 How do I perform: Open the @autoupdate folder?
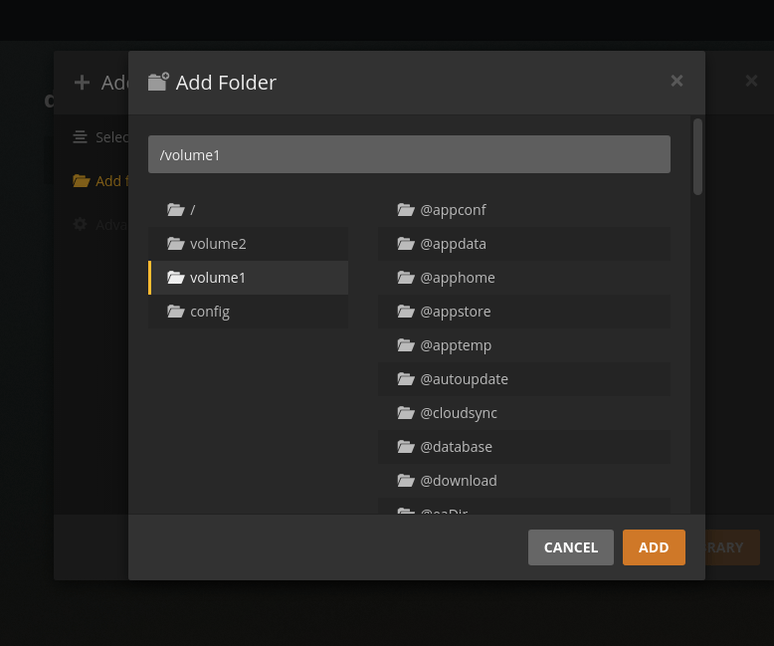coord(464,380)
